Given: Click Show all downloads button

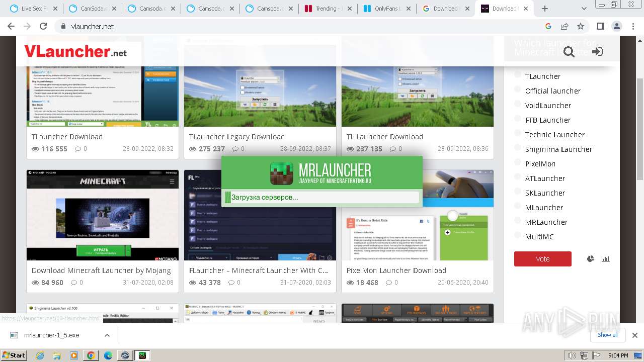Looking at the screenshot, I should click(607, 335).
